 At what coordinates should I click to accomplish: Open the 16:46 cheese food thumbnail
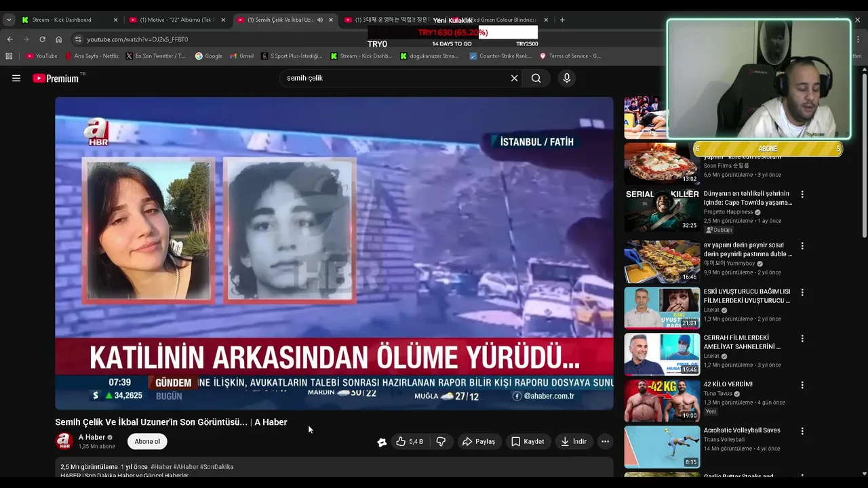coord(662,261)
